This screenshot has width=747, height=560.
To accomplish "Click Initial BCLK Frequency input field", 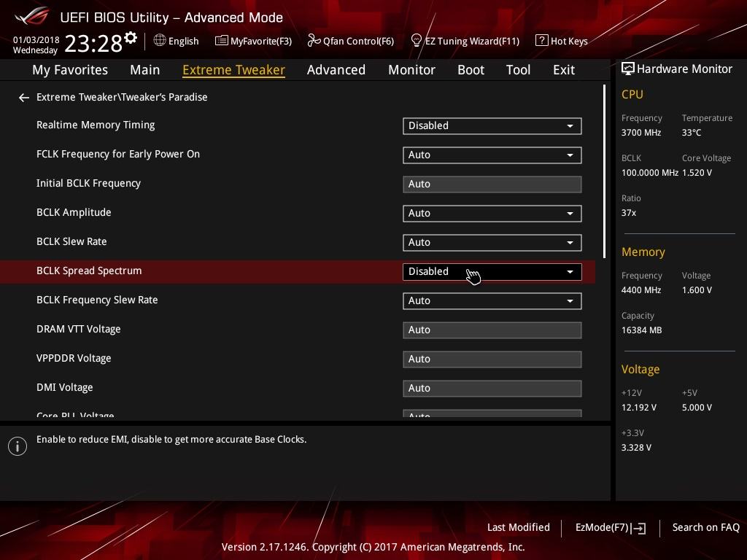I will [492, 184].
